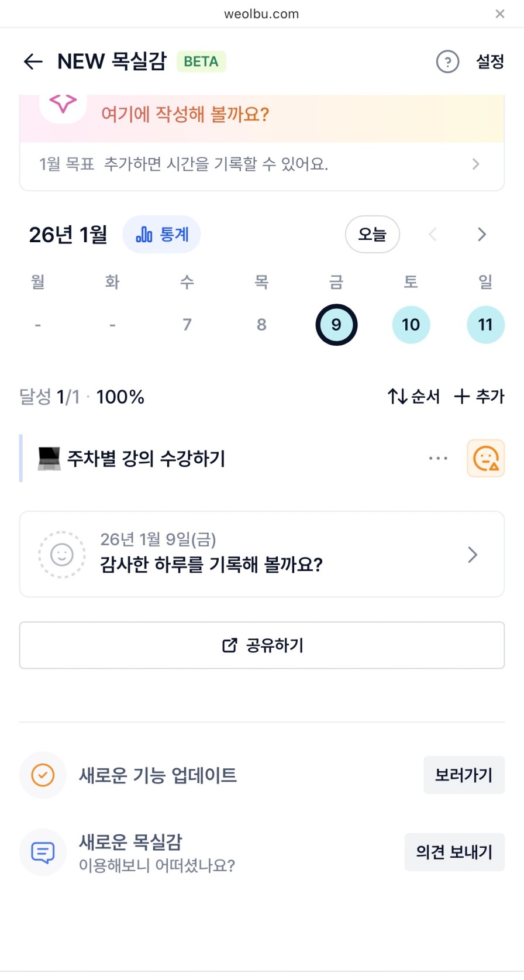Add a new goal with 추가
The width and height of the screenshot is (524, 980).
[x=479, y=397]
